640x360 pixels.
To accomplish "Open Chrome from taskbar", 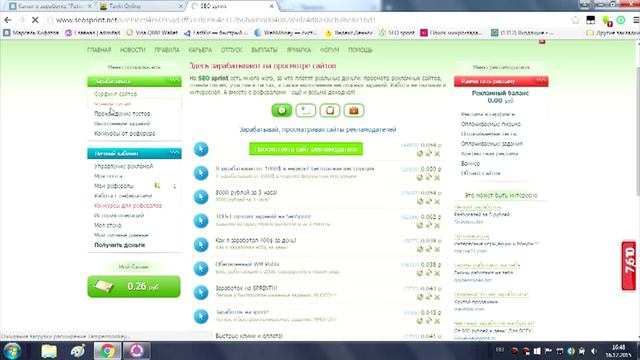I will pos(107,351).
